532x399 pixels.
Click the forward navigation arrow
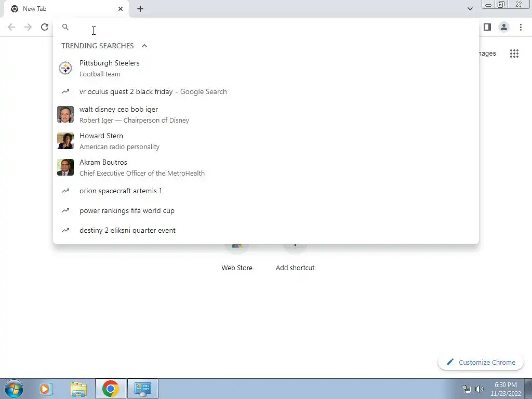click(x=28, y=27)
